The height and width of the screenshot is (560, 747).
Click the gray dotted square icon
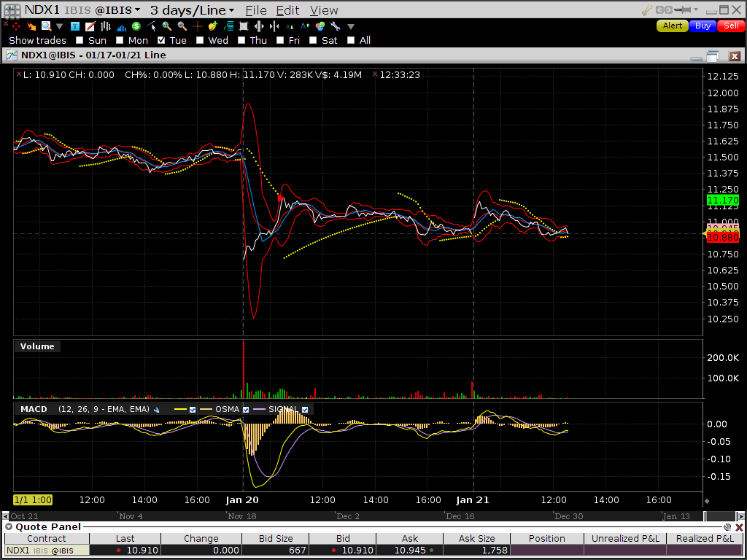244,26
